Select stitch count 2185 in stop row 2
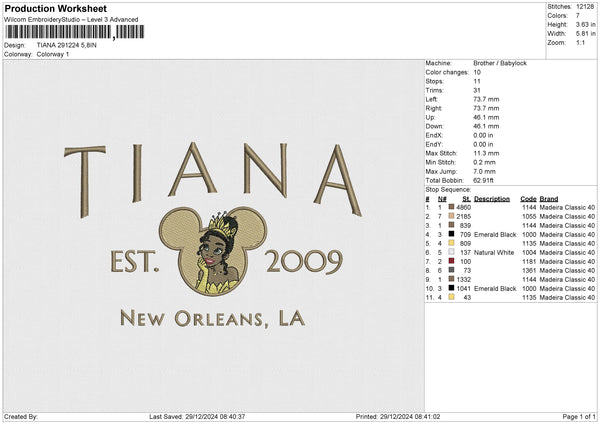600x424 pixels. [463, 217]
